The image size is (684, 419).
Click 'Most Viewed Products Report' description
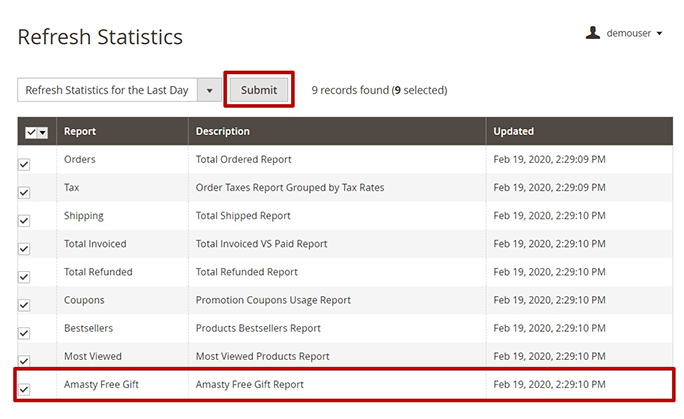(263, 356)
